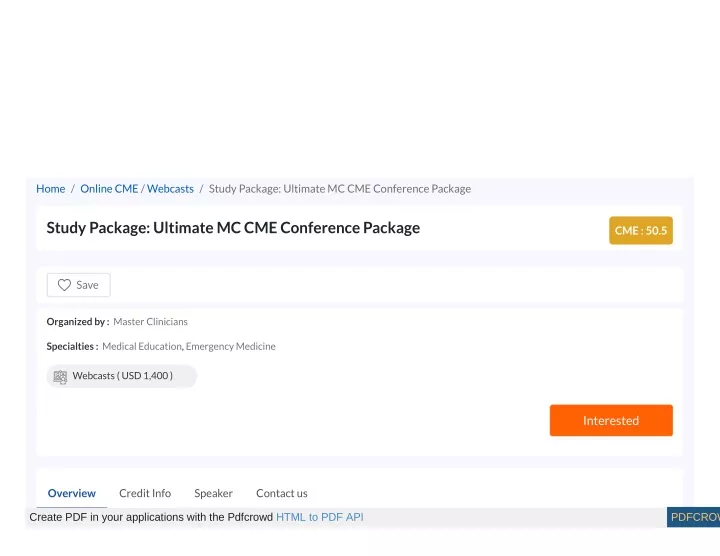The height and width of the screenshot is (556, 720).
Task: Select the Webcasts (USD 1,400) pill
Action: (122, 376)
